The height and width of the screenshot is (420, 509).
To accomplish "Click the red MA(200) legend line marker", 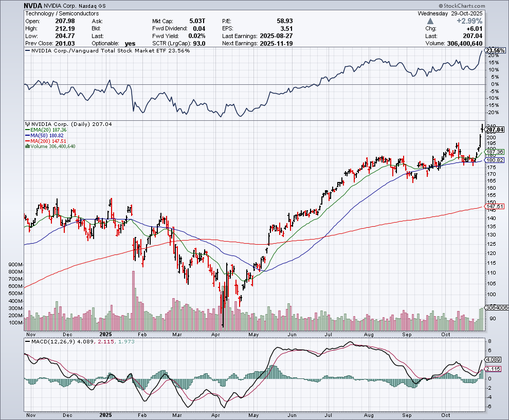I will pyautogui.click(x=27, y=141).
